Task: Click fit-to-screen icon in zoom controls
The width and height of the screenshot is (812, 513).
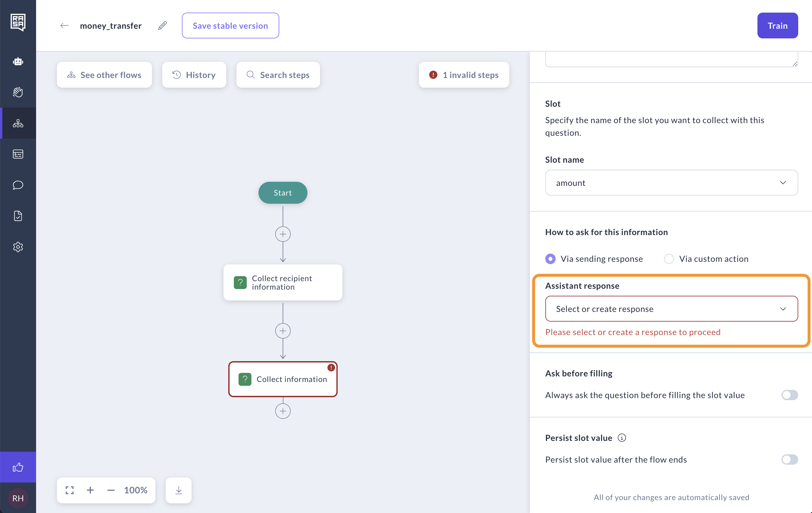Action: [70, 490]
